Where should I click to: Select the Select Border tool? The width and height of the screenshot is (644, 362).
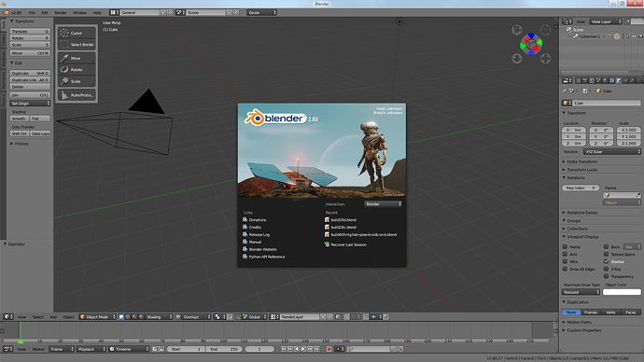[x=77, y=45]
